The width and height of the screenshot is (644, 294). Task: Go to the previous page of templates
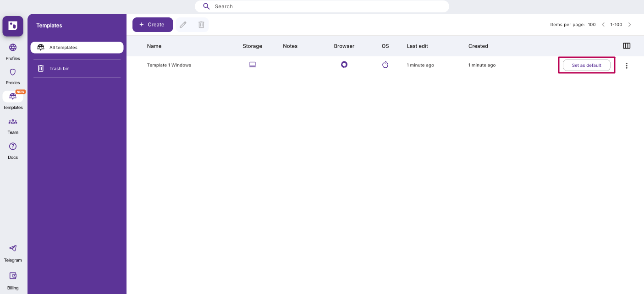tap(603, 25)
